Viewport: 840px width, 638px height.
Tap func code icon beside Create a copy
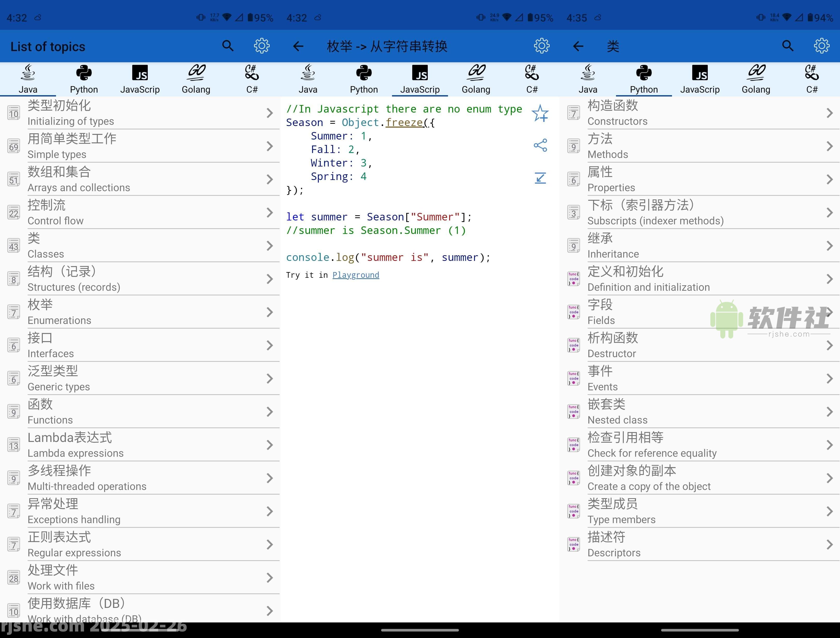click(x=573, y=478)
